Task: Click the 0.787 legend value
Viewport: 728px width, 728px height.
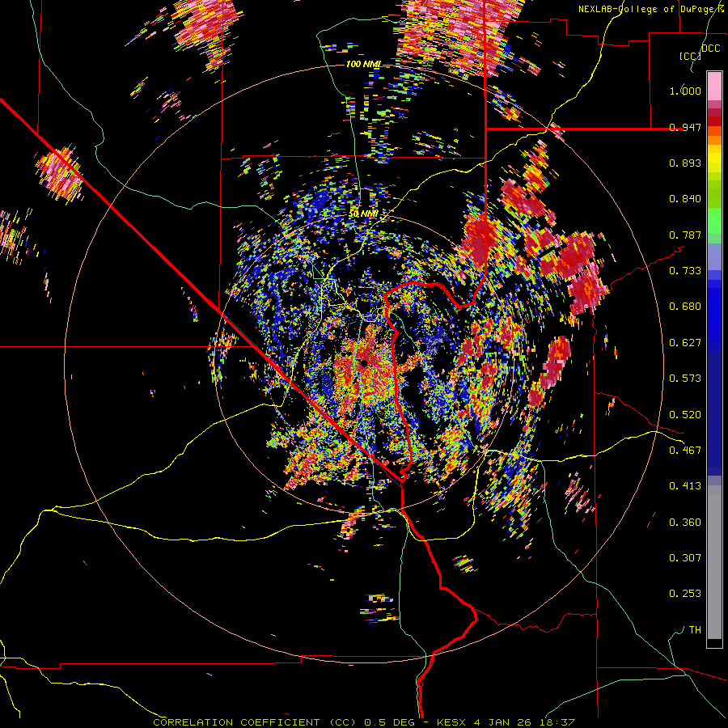Action: pyautogui.click(x=685, y=235)
